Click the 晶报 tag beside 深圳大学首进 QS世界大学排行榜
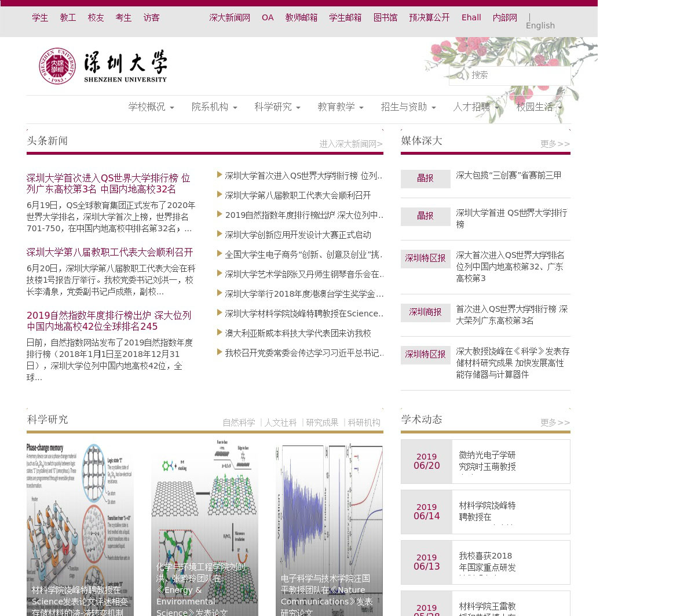 pyautogui.click(x=426, y=216)
